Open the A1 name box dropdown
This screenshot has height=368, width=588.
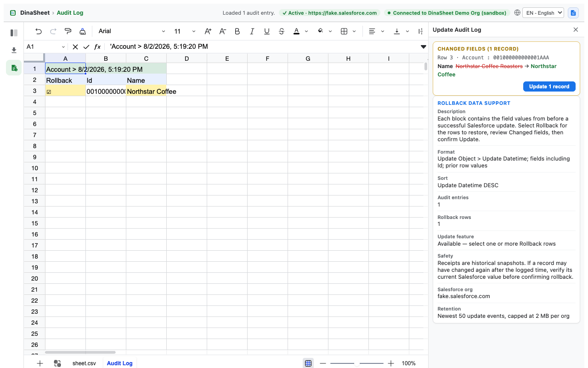point(63,47)
